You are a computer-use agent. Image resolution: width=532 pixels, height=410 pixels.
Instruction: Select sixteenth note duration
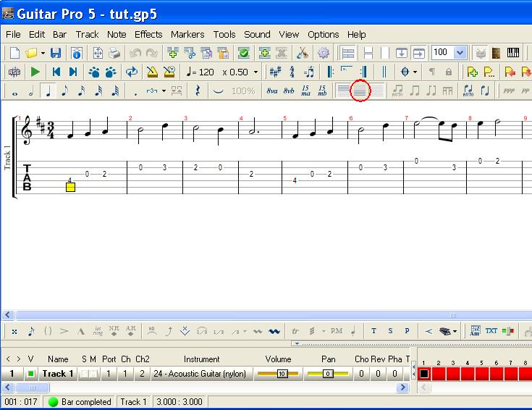coord(81,91)
